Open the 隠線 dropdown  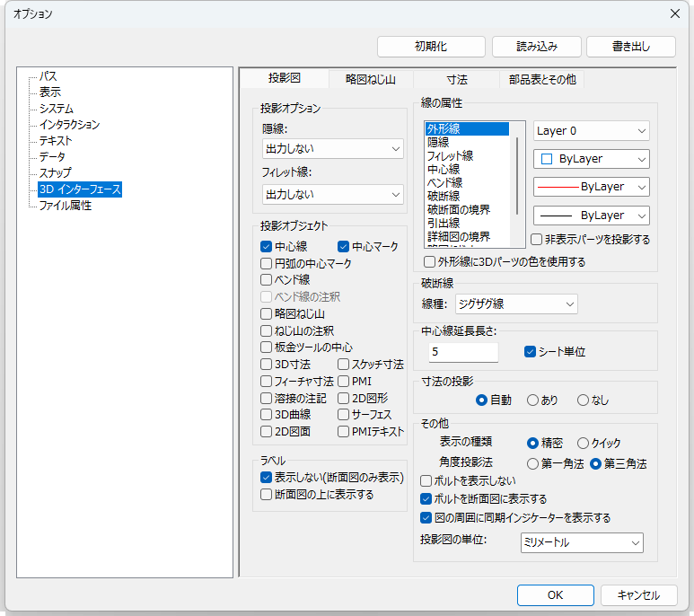point(332,148)
